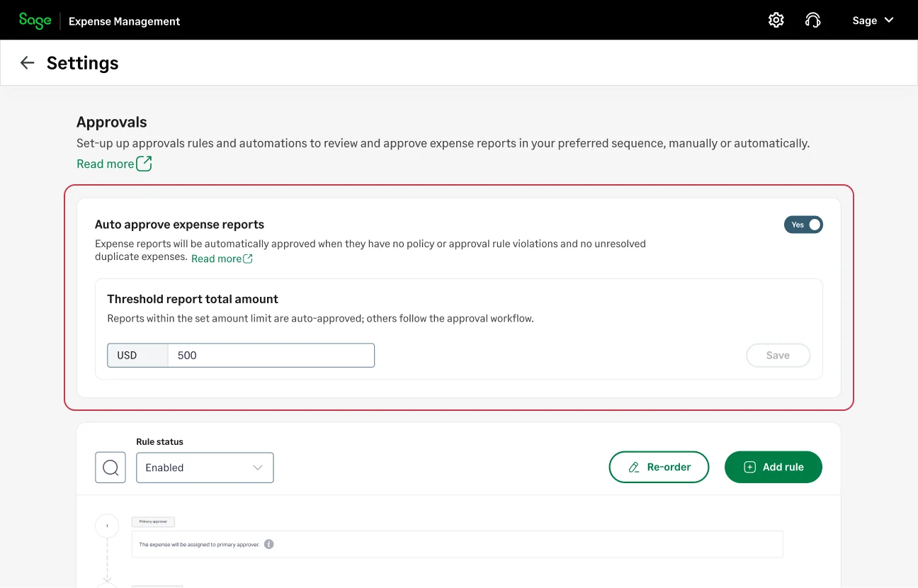918x588 pixels.
Task: Go back using the arrow icon
Action: coord(27,63)
